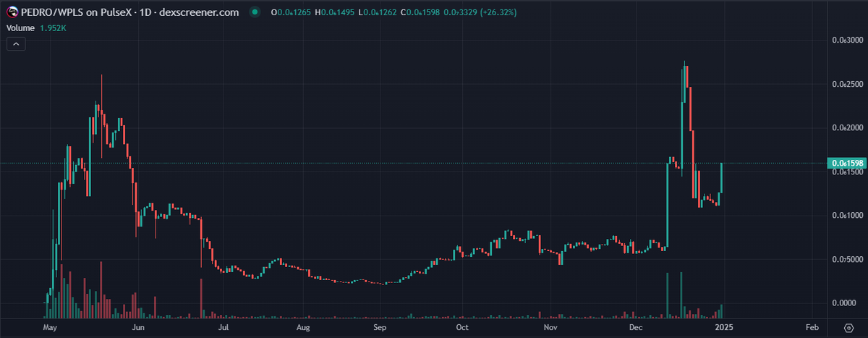The height and width of the screenshot is (338, 868).
Task: Click the Jun label on time axis
Action: pos(139,328)
